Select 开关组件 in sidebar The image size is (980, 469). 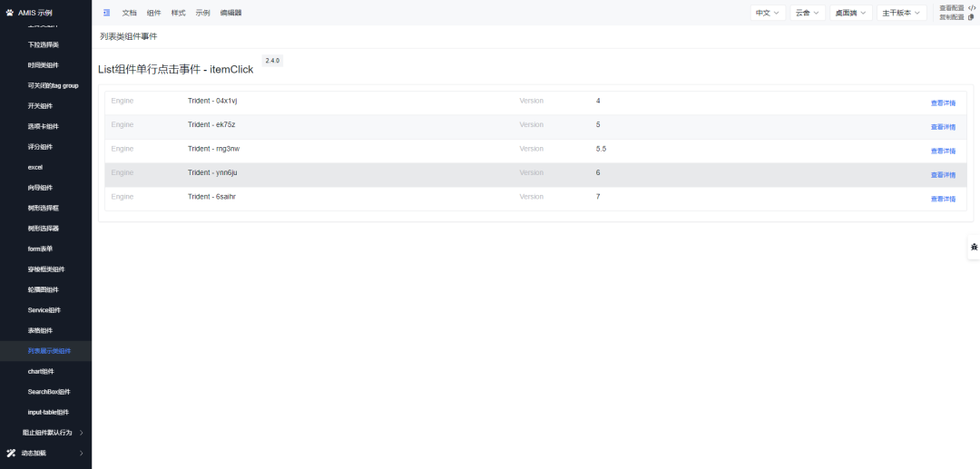click(40, 106)
